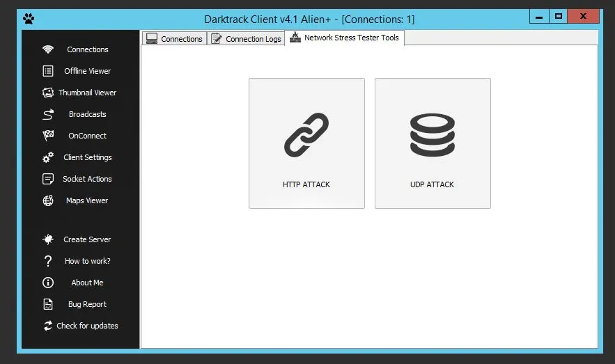This screenshot has height=364, width=615.
Task: Switch to the Connections tab
Action: (x=174, y=38)
